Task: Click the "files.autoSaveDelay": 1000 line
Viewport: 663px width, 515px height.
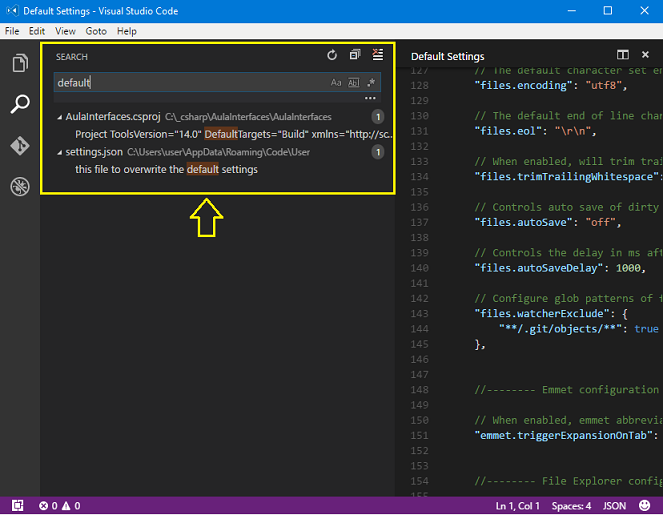Action: click(x=560, y=268)
